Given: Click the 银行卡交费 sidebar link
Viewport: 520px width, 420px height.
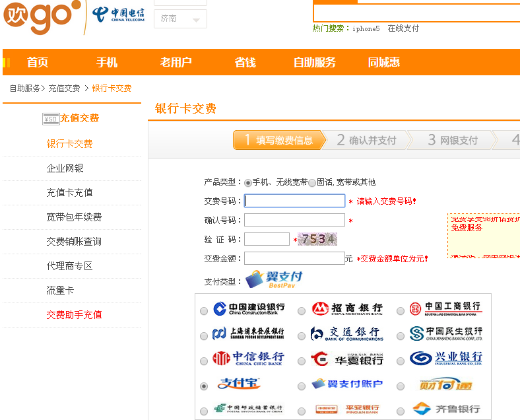Looking at the screenshot, I should (70, 144).
